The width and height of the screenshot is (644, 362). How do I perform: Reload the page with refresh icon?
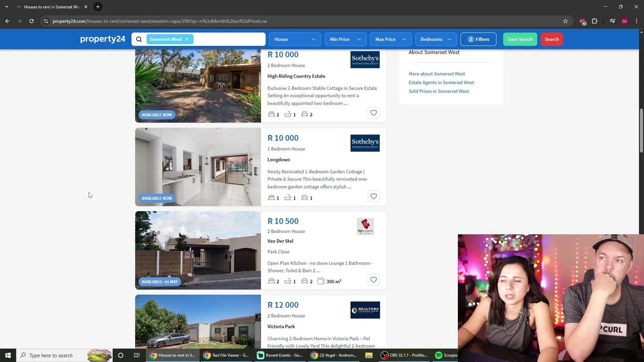(31, 21)
